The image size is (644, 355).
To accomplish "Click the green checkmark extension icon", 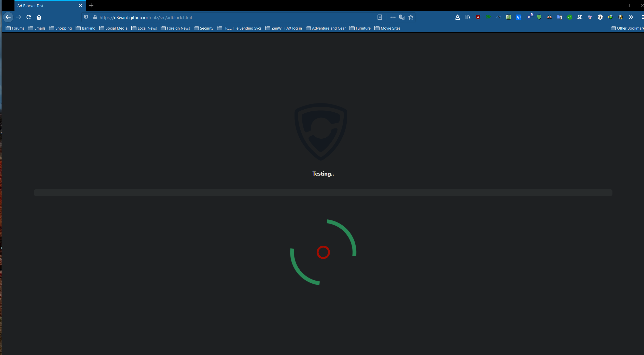I will [x=569, y=17].
